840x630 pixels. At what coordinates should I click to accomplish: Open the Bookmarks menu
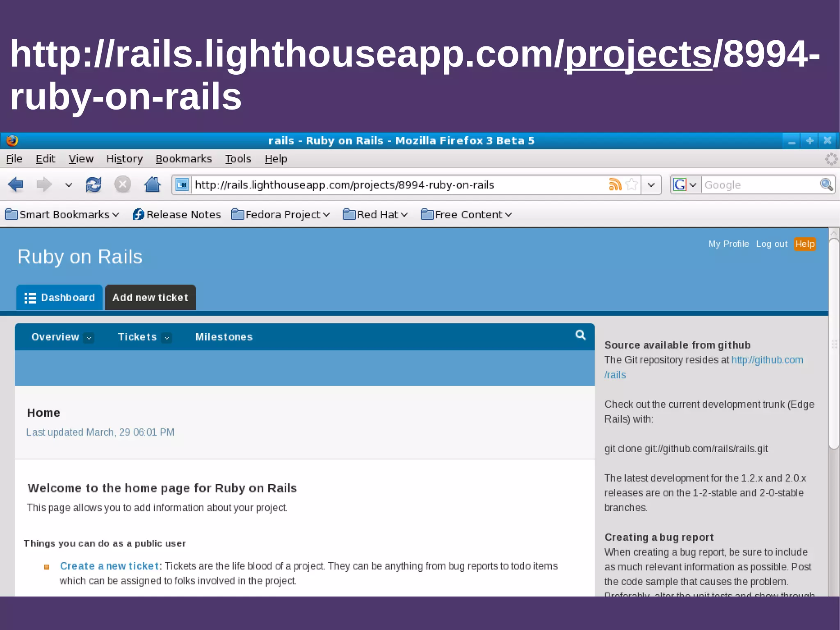[x=183, y=159]
